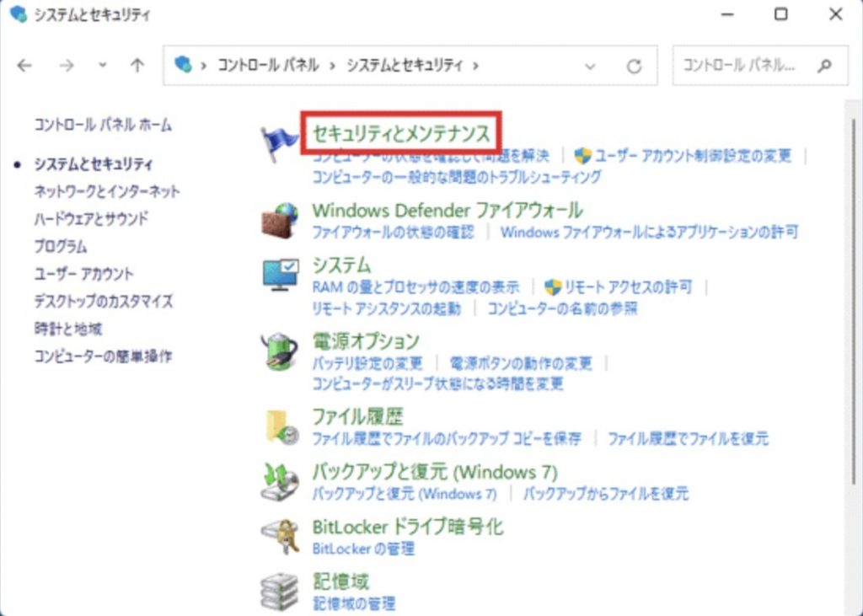
Task: Open 記憶域の管理 link
Action: click(x=354, y=603)
